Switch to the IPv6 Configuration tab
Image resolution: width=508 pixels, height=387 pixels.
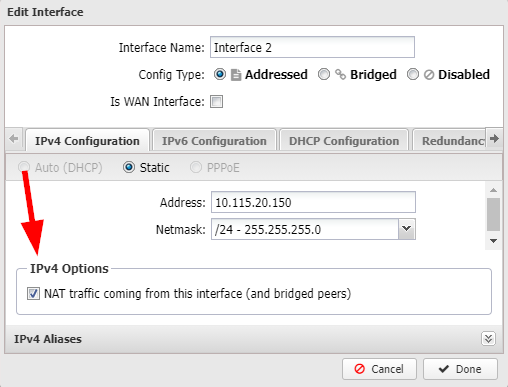[x=214, y=141]
